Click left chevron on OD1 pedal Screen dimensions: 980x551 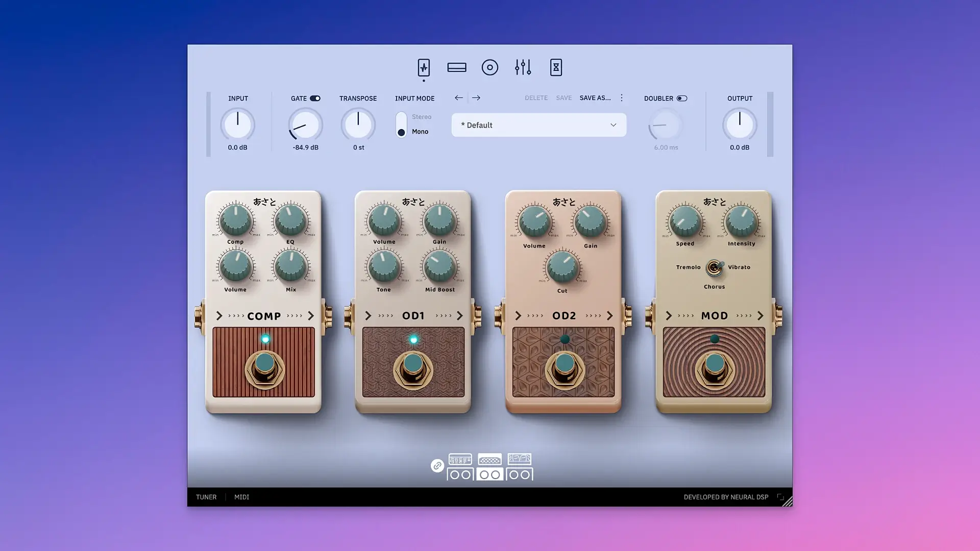click(368, 316)
